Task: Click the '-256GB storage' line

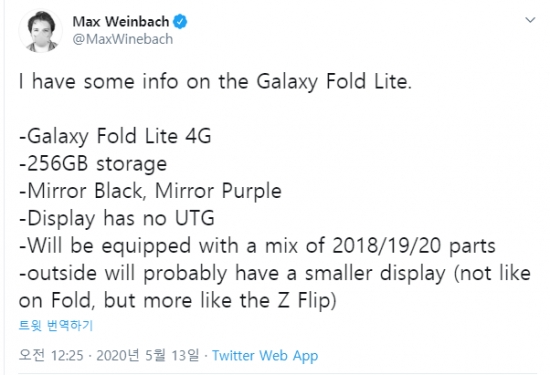Action: 93,164
